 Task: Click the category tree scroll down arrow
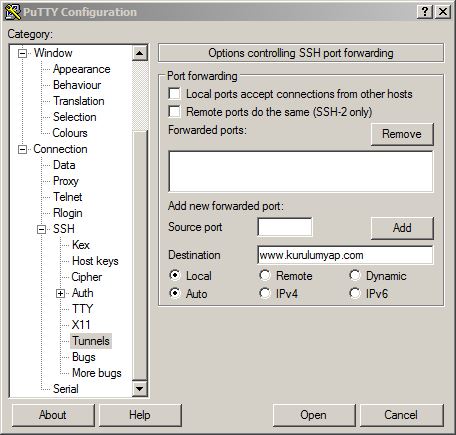[x=140, y=389]
